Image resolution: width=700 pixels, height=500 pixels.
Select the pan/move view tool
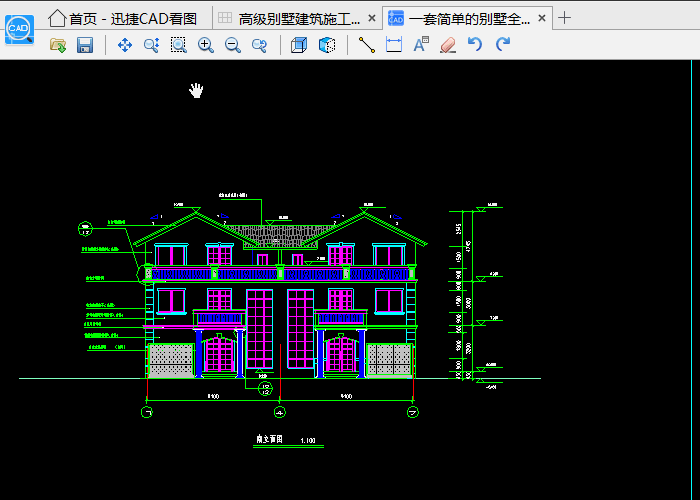click(x=125, y=45)
